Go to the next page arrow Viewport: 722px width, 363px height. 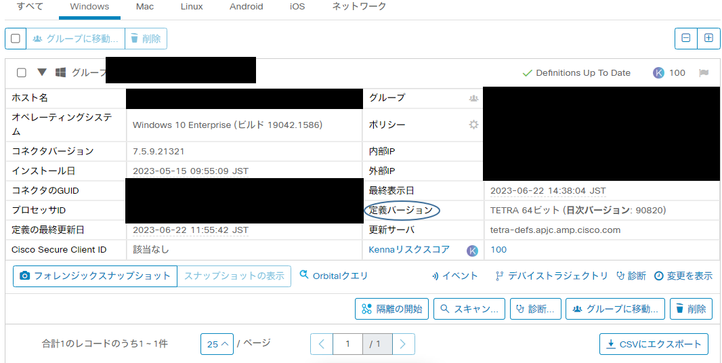[403, 344]
